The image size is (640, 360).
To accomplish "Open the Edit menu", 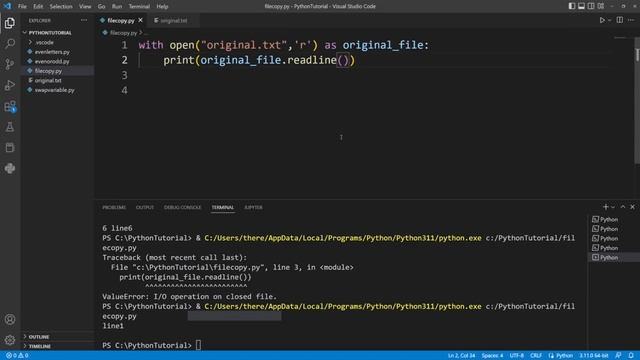I will [x=38, y=7].
